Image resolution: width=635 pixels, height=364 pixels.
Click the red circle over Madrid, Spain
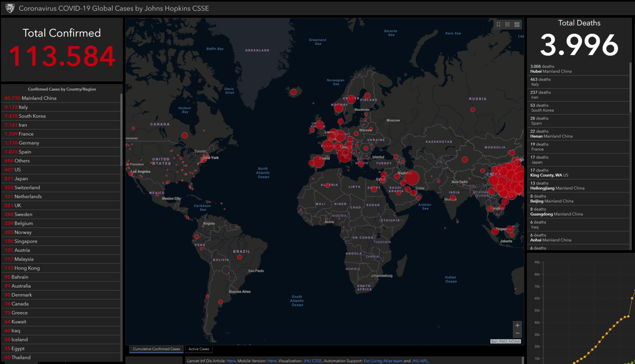[x=318, y=162]
